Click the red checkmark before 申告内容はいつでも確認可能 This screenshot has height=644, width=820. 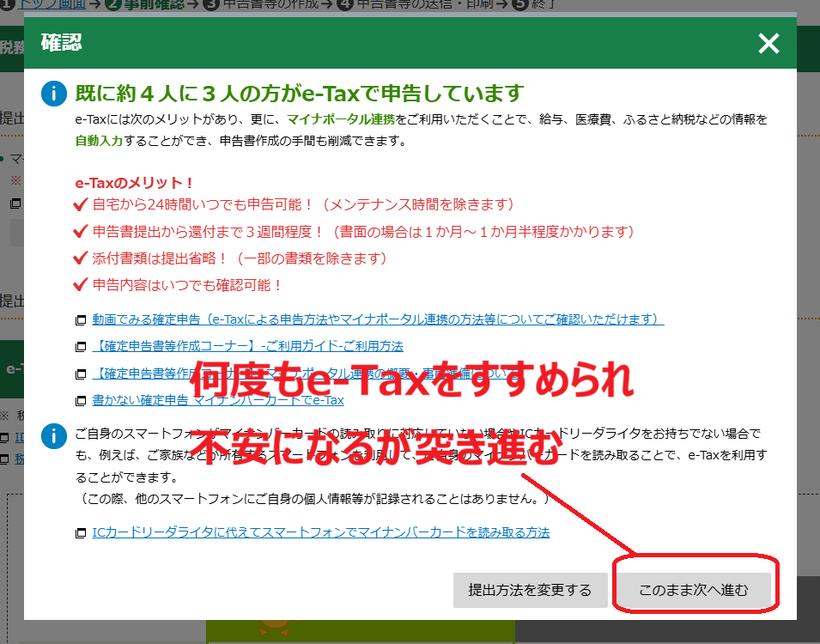[x=82, y=285]
